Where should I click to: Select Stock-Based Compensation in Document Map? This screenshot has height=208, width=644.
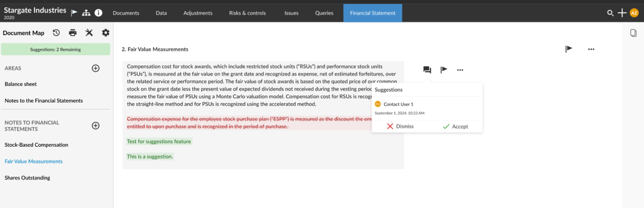pos(36,145)
